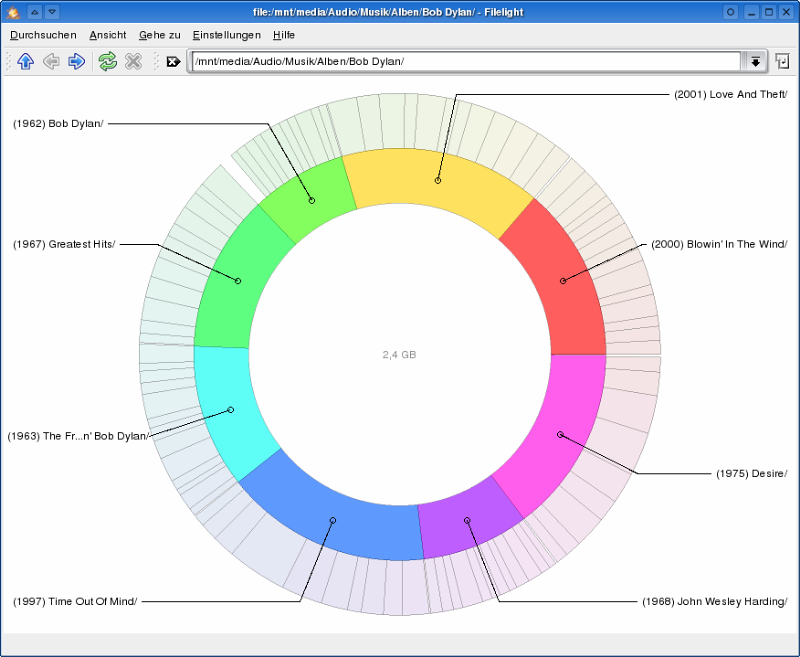Select the green Greatest Hits segment
Screen dimensions: 800x657
236,281
